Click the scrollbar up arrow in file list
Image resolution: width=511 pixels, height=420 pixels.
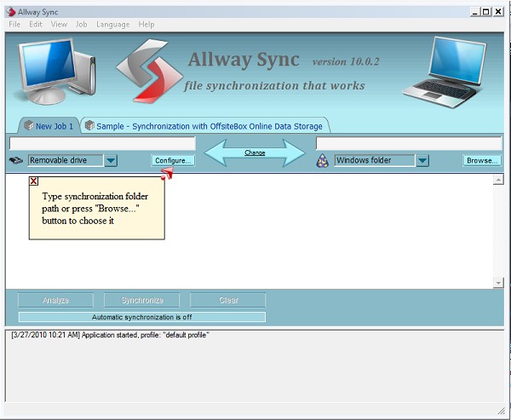498,180
